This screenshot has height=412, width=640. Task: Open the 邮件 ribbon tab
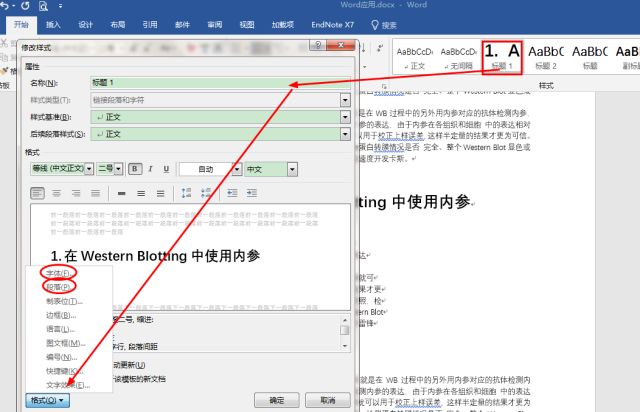coord(182,25)
